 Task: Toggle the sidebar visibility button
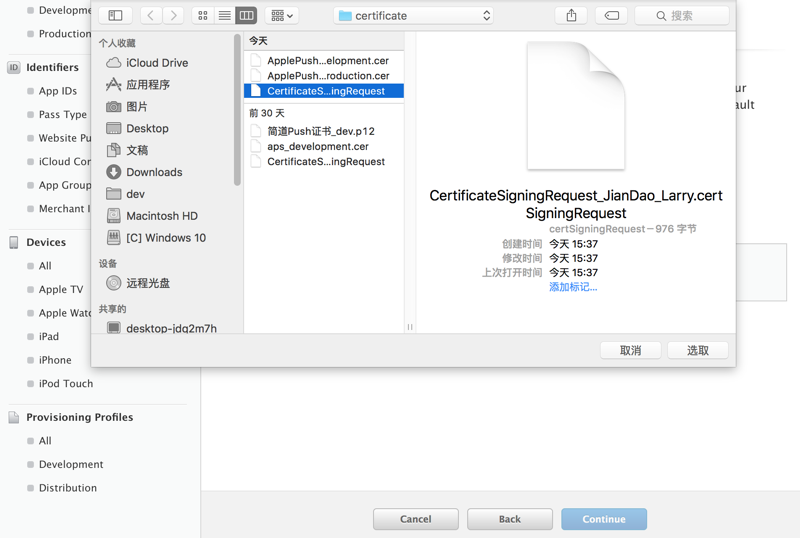click(x=115, y=15)
